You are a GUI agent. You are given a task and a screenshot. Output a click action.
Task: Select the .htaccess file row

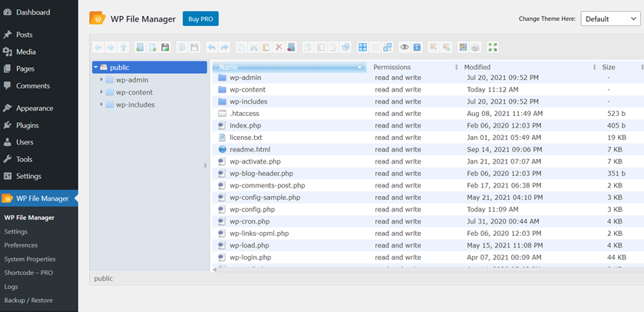(428, 114)
